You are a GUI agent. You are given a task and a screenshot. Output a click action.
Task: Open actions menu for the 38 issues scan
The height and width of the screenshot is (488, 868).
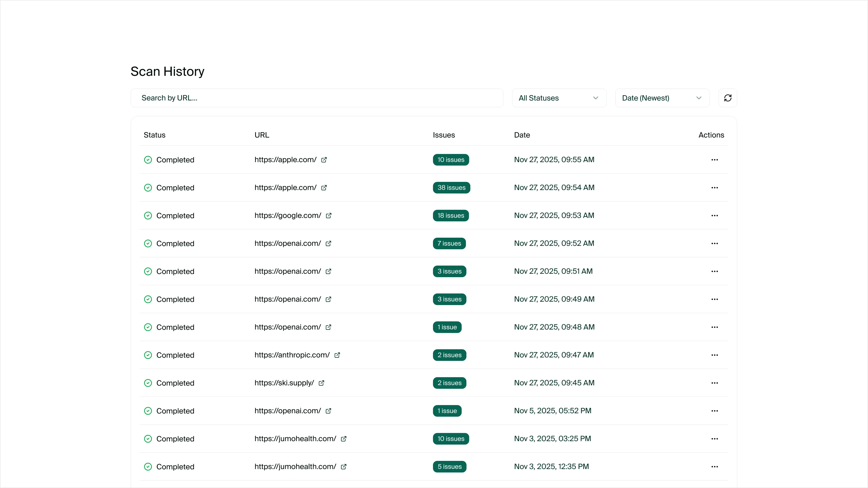point(714,188)
